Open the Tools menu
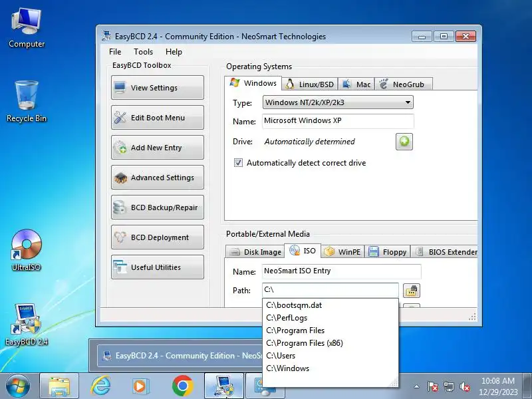This screenshot has height=399, width=532. [x=143, y=52]
